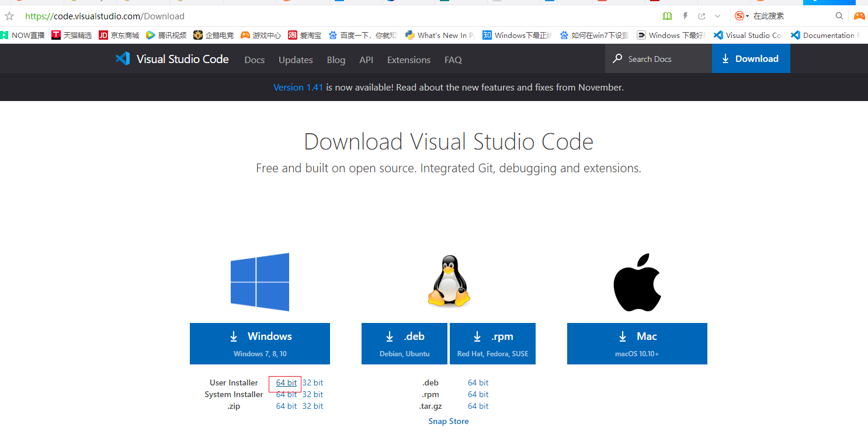Open 京东商城 bookmark
868x438 pixels.
click(119, 35)
